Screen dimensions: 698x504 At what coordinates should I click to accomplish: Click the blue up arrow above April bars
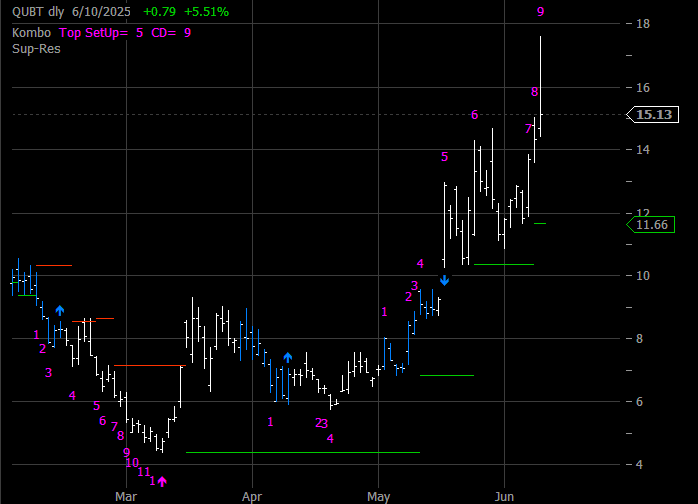tap(288, 357)
